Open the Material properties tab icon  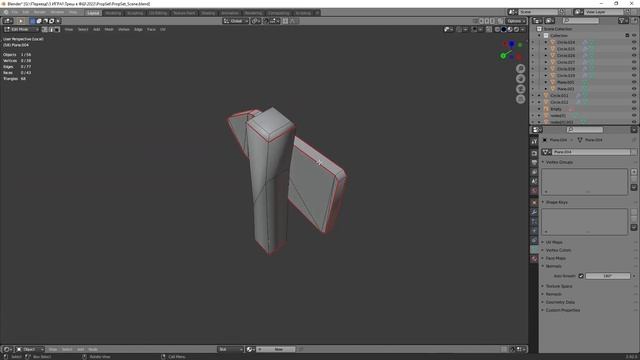point(534,259)
